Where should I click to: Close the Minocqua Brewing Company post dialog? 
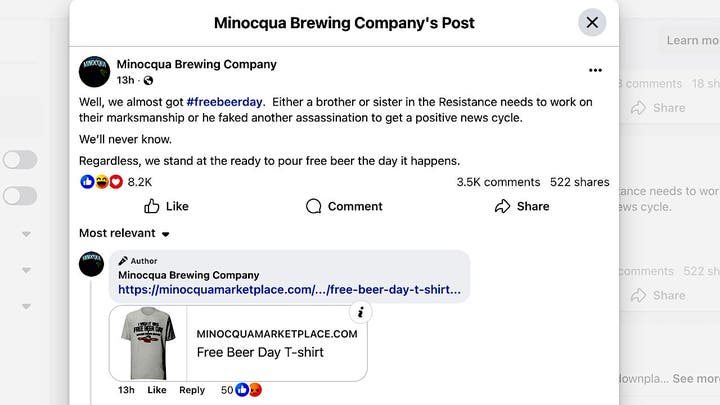[x=592, y=22]
